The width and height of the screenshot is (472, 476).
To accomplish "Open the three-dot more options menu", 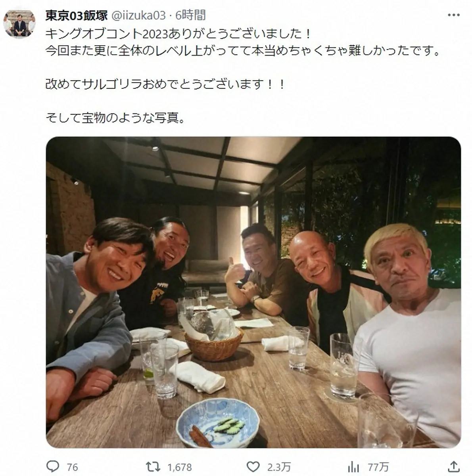I will click(x=454, y=15).
